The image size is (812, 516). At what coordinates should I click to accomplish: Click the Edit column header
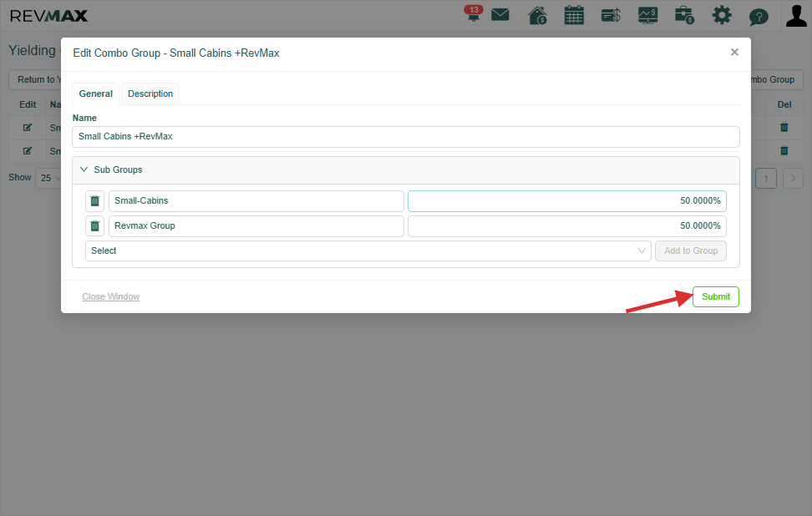pyautogui.click(x=28, y=104)
